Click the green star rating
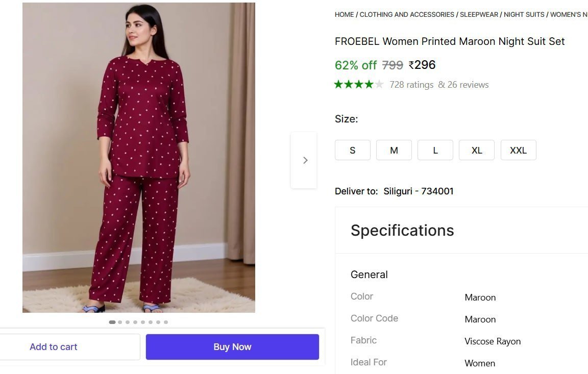588x374 pixels. [358, 85]
